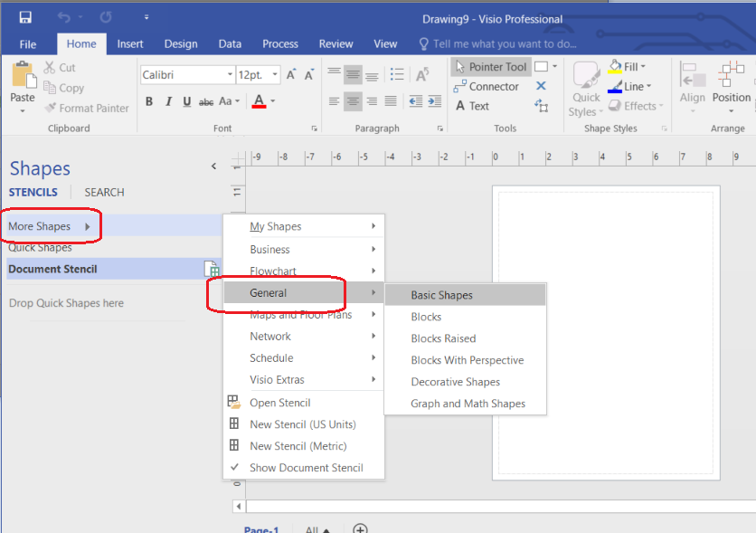756x533 pixels.
Task: Switch to the Insert ribbon tab
Action: pyautogui.click(x=129, y=43)
